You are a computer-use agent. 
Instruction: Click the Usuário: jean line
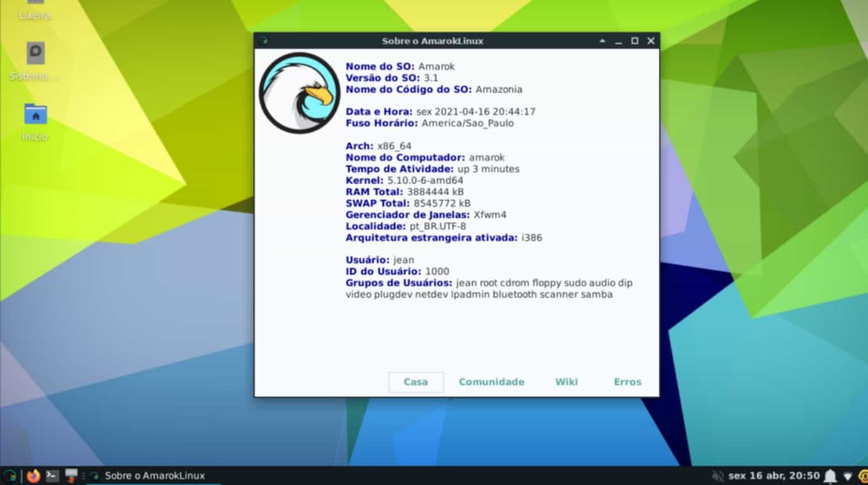pyautogui.click(x=379, y=260)
